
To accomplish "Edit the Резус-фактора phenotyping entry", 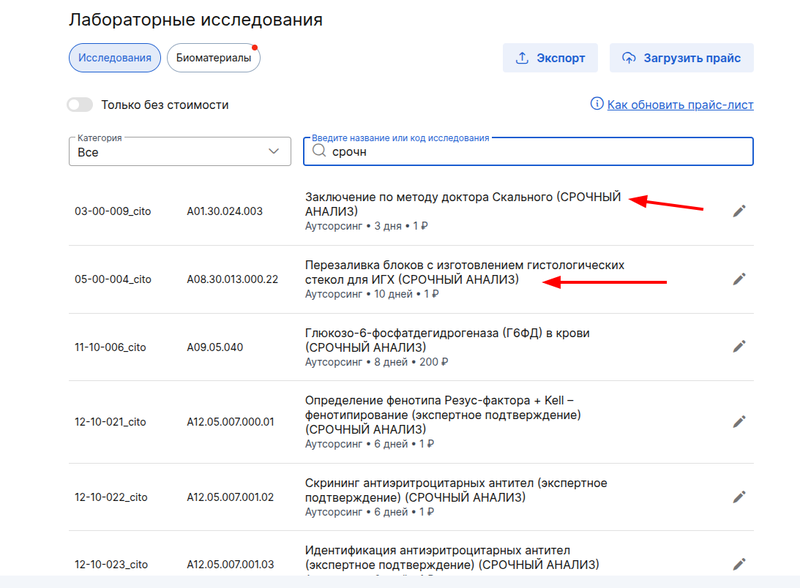I will [x=739, y=421].
